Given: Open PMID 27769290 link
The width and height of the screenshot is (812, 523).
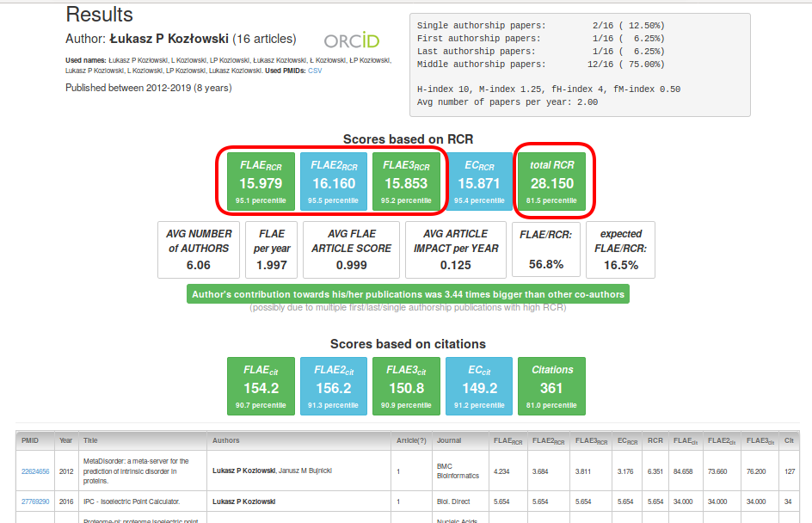Looking at the screenshot, I should pyautogui.click(x=35, y=501).
